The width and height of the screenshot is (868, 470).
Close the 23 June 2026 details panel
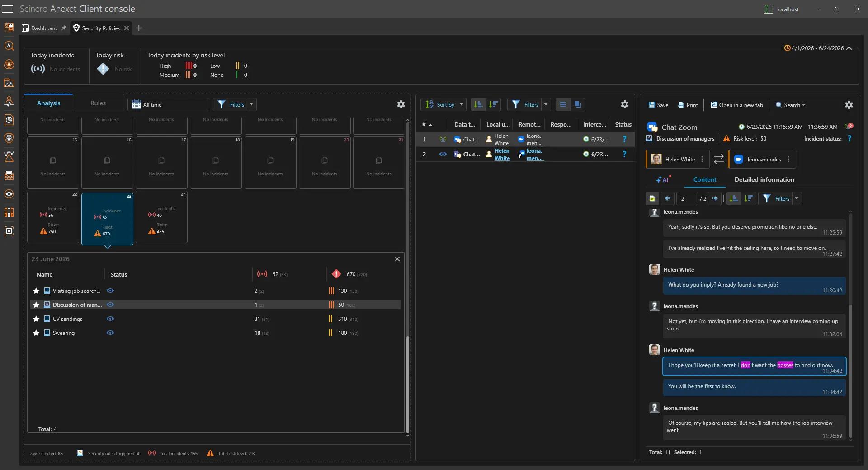397,259
